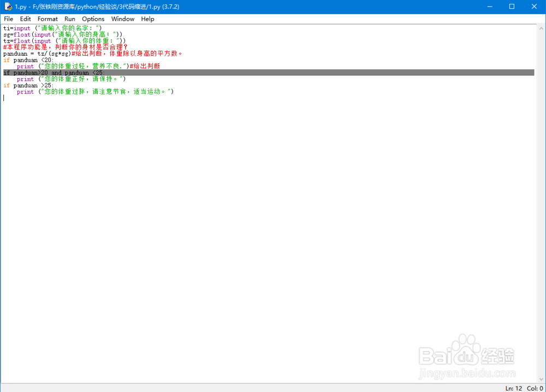This screenshot has height=392, width=546.
Task: Click the line starting with ti=input
Action: coord(52,28)
